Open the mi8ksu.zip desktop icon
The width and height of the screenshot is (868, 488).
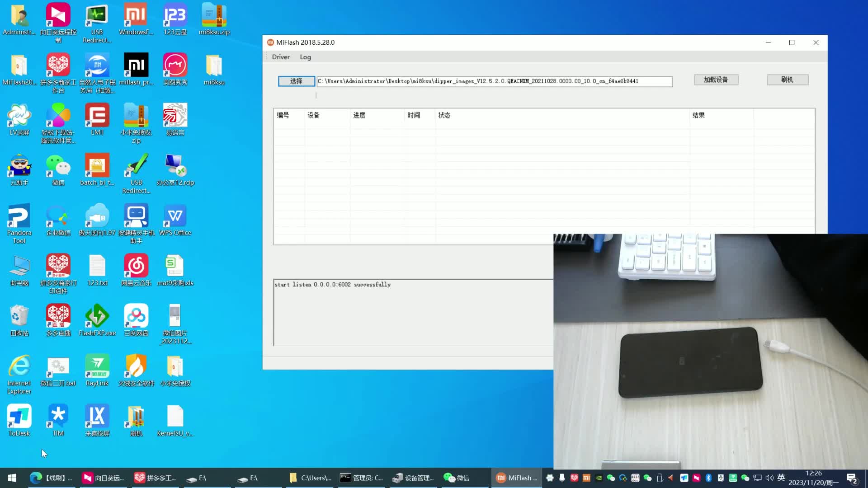tap(214, 19)
